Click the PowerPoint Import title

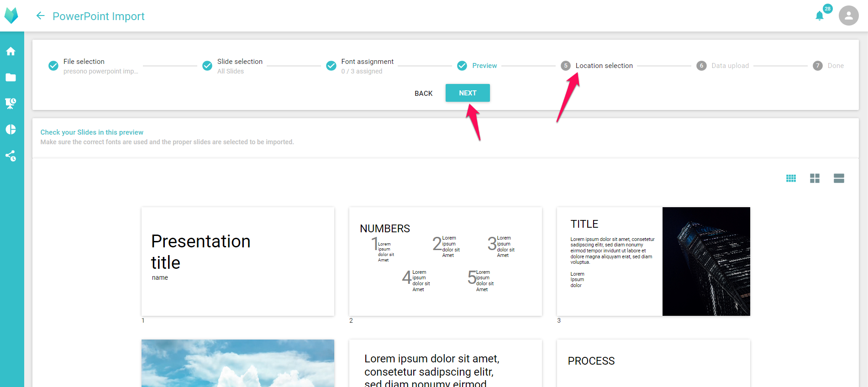tap(99, 16)
